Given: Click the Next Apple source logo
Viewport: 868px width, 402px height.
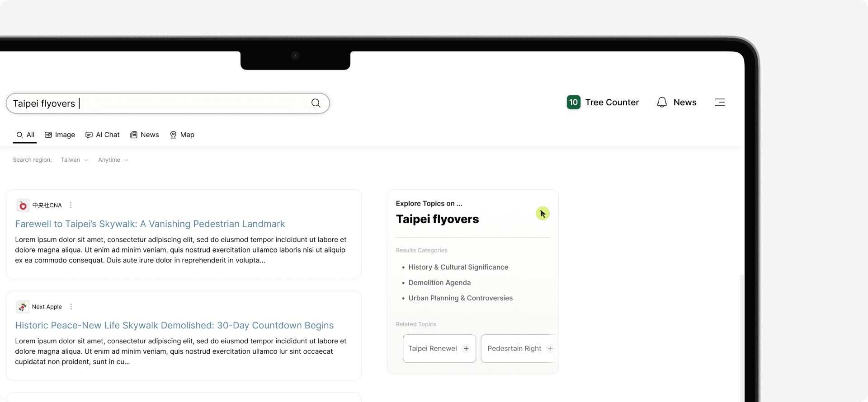Looking at the screenshot, I should [x=23, y=307].
